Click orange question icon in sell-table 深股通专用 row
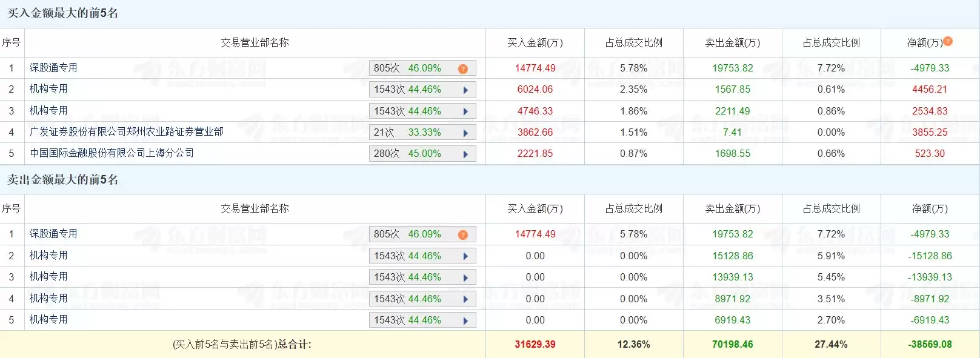Image resolution: width=980 pixels, height=358 pixels. coord(463,234)
